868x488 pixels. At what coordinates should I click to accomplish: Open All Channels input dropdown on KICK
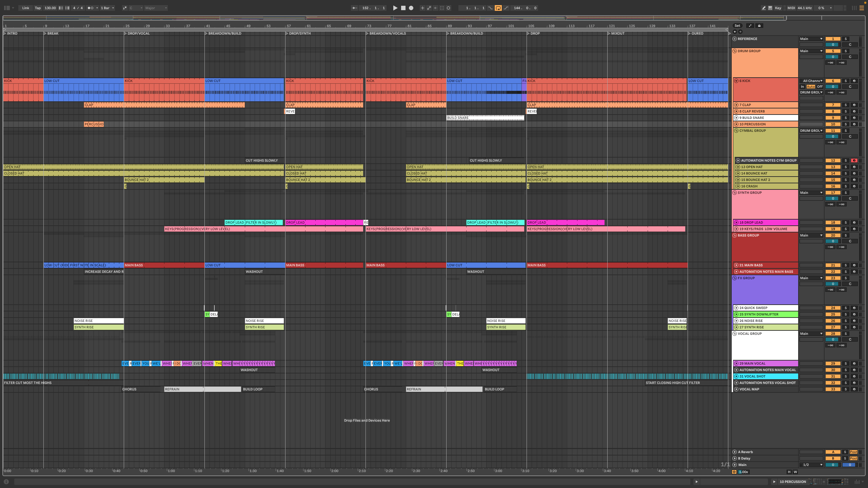[811, 81]
